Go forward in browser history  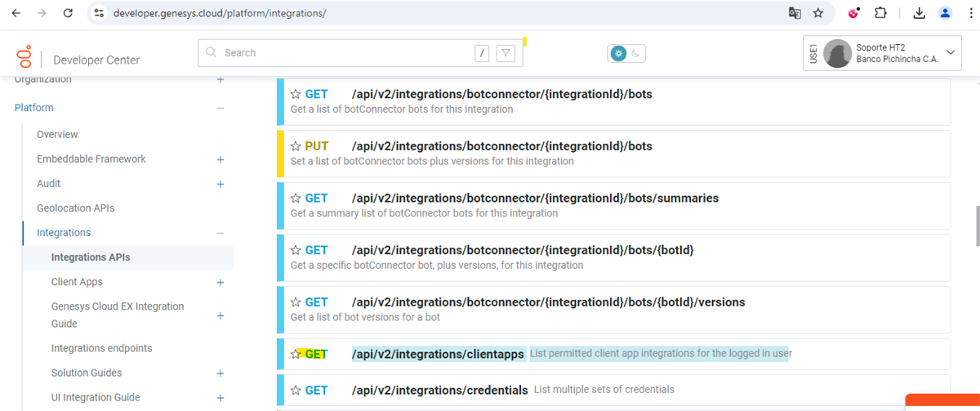click(x=42, y=13)
